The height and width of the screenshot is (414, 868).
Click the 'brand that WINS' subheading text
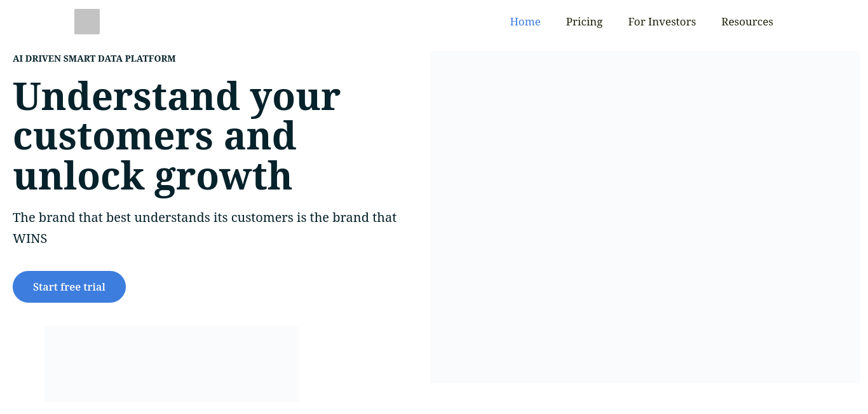(205, 228)
